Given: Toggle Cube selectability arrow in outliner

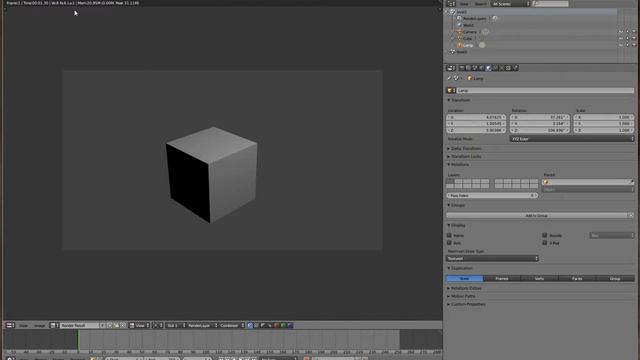Looking at the screenshot, I should (627, 38).
